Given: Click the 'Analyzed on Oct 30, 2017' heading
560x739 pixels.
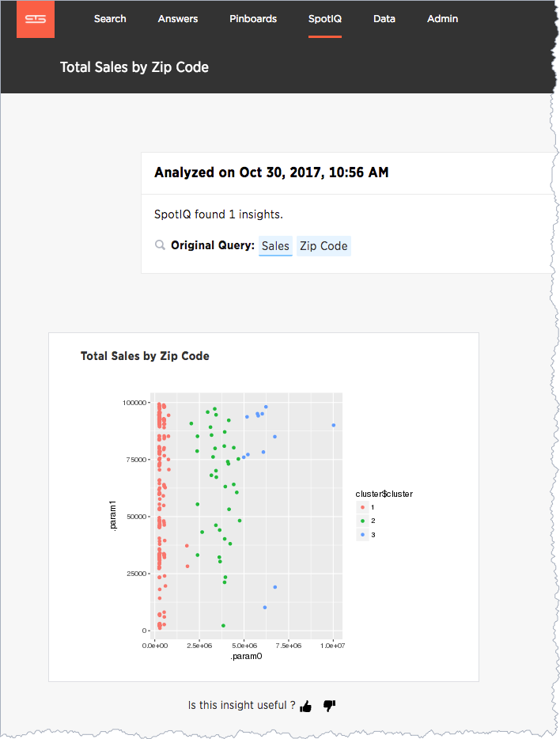Looking at the screenshot, I should pyautogui.click(x=271, y=172).
